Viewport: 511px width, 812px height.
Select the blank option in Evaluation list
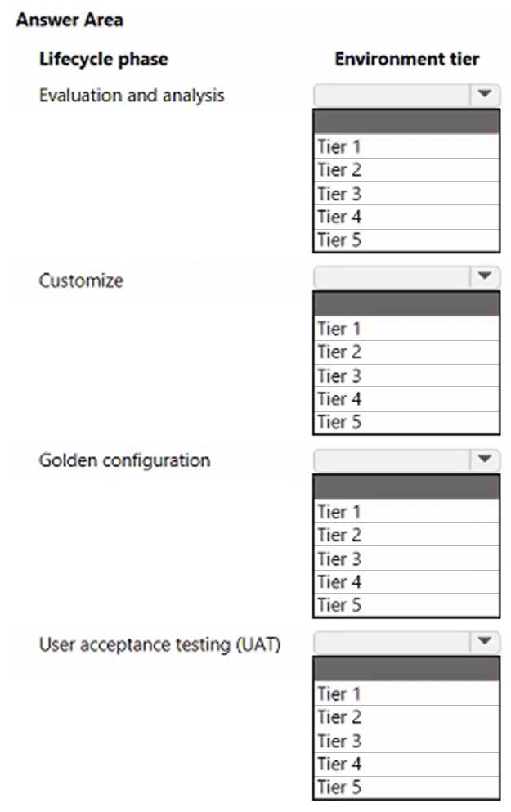point(406,122)
